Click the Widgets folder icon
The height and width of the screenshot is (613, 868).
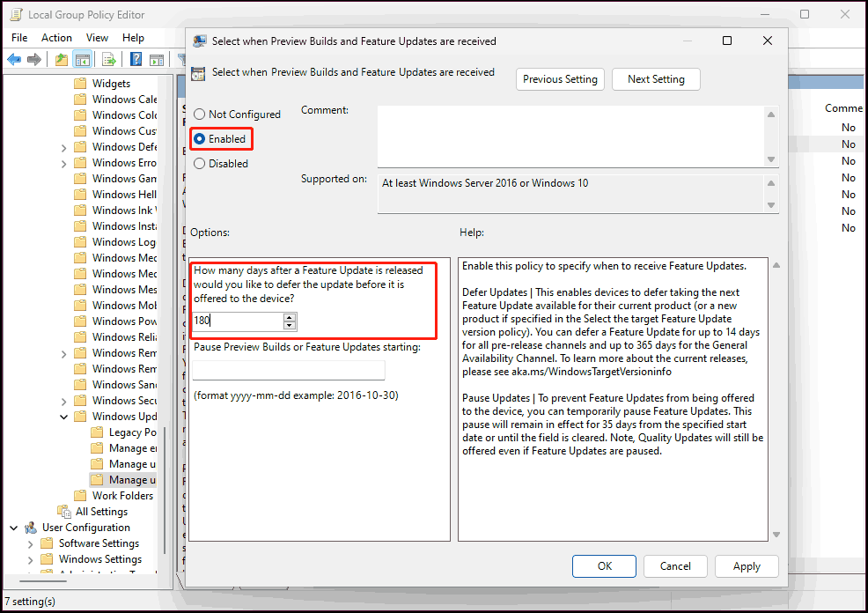coord(80,83)
